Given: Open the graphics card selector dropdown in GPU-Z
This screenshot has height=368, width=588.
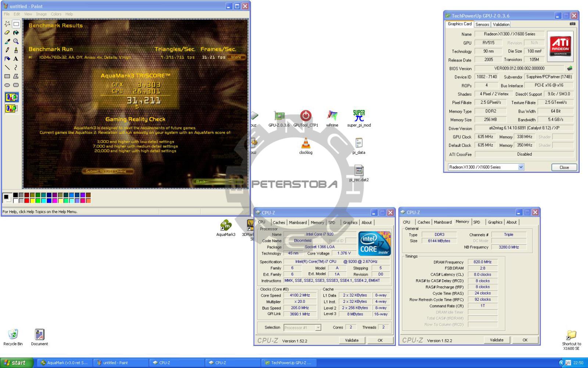Looking at the screenshot, I should (521, 167).
